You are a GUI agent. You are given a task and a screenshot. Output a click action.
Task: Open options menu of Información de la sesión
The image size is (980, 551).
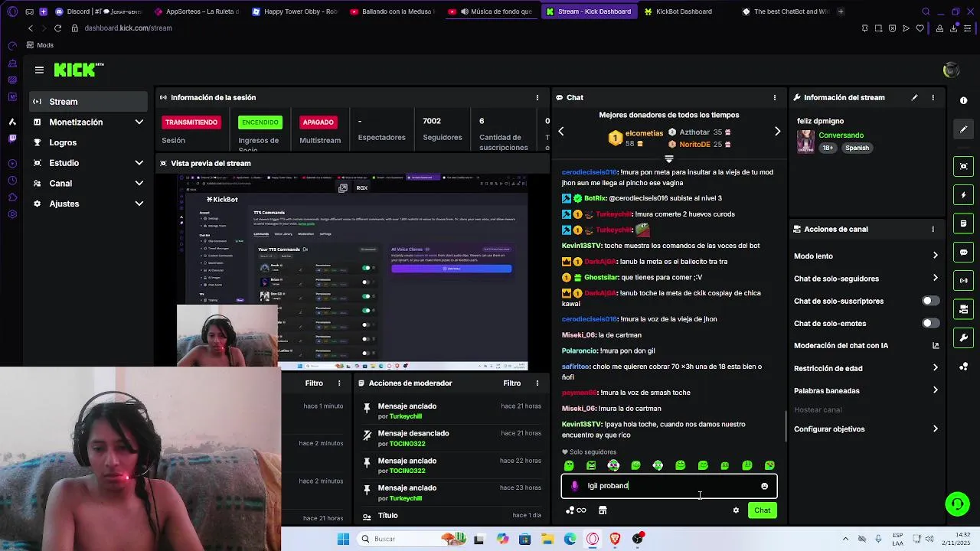(x=537, y=97)
